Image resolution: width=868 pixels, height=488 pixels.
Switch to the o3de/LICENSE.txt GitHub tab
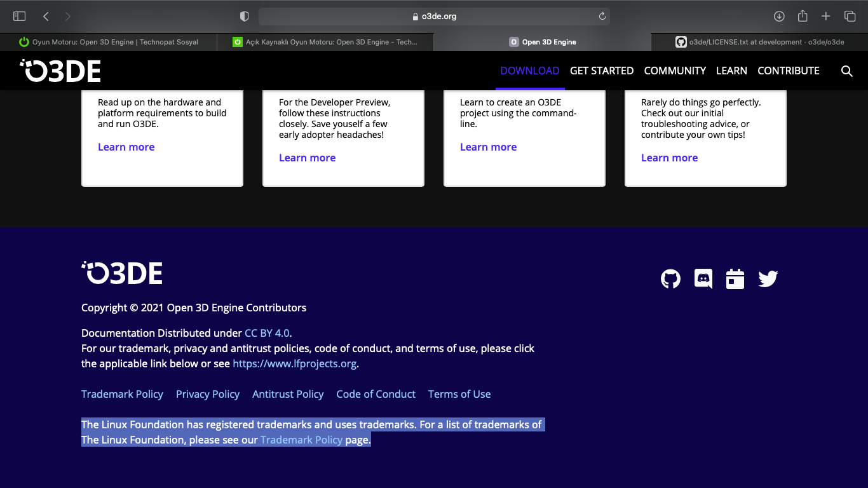pos(759,42)
